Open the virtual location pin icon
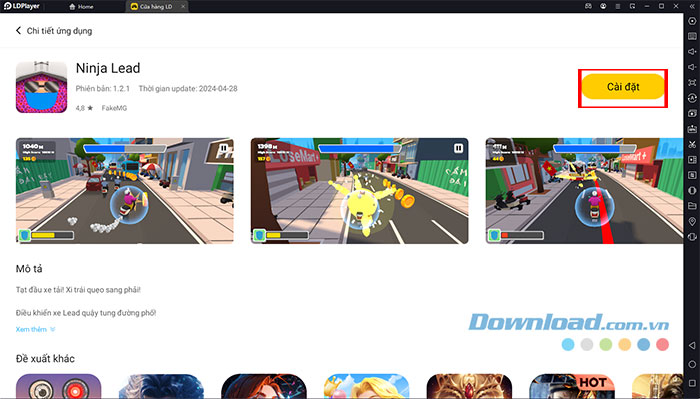Image resolution: width=700 pixels, height=399 pixels. 692,221
